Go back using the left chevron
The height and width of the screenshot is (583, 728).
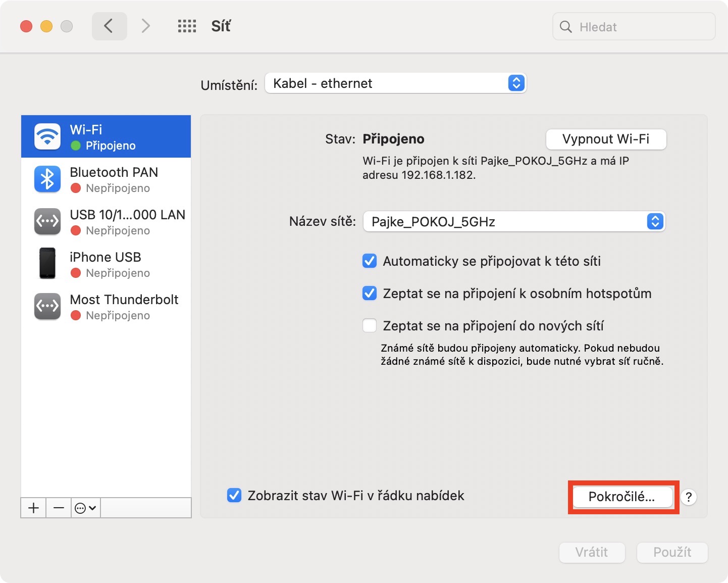[x=109, y=26]
